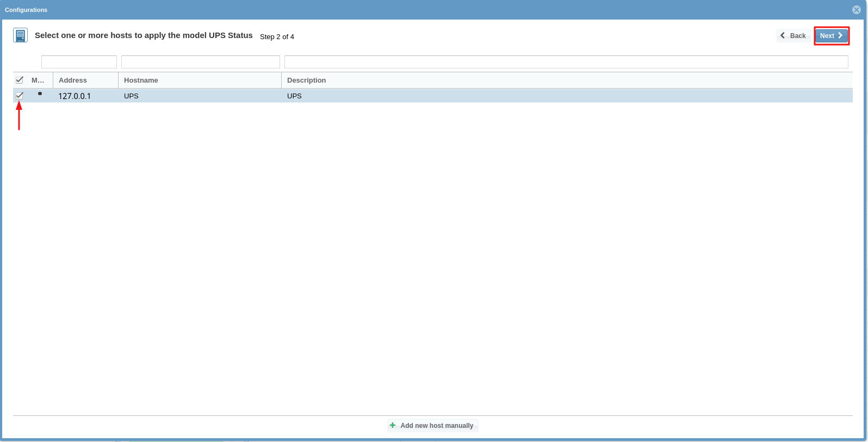Select the 127.0.0.1 address cell
Viewport: 868px width, 442px height.
click(75, 96)
